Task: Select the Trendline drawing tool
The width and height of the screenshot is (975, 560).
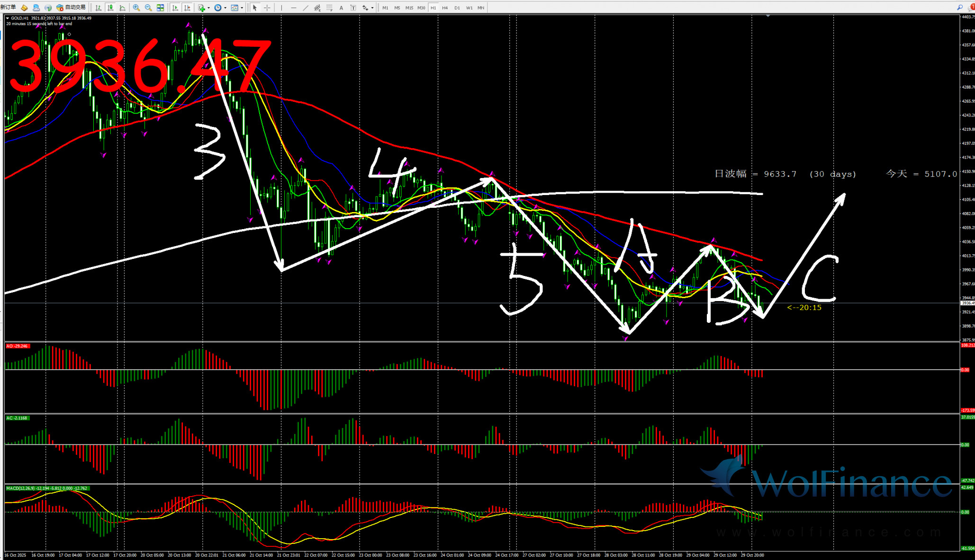Action: click(x=306, y=8)
